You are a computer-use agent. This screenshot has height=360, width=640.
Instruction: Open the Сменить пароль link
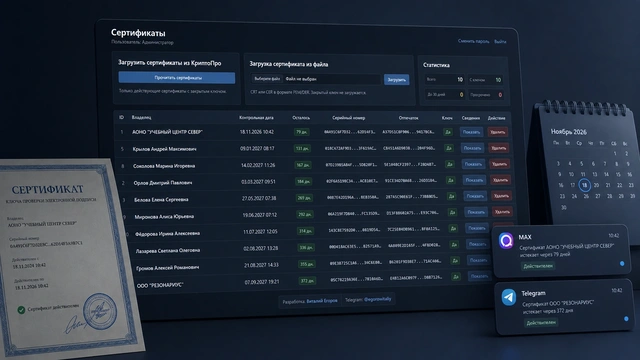pos(473,41)
